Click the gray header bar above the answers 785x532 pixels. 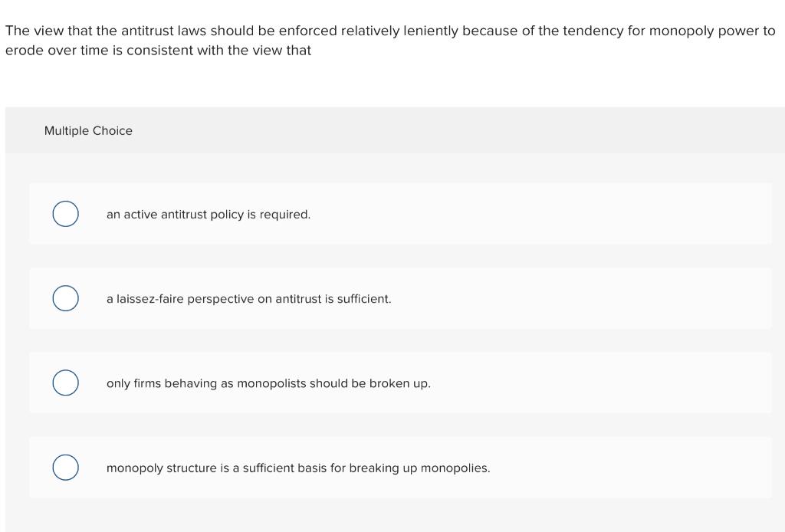point(392,130)
